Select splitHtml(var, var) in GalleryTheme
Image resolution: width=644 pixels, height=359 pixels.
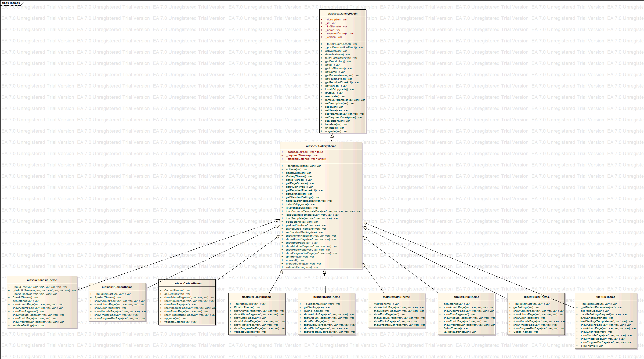point(300,257)
